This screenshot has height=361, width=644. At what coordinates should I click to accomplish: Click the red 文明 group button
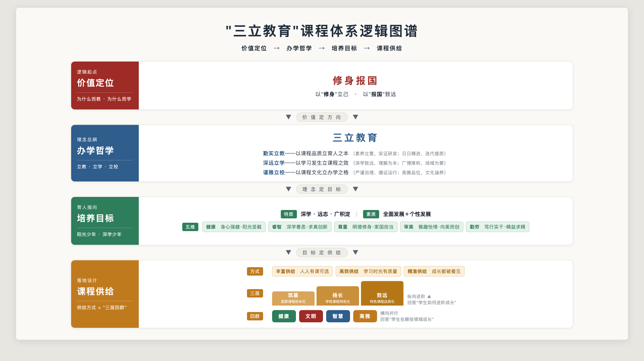coord(311,316)
